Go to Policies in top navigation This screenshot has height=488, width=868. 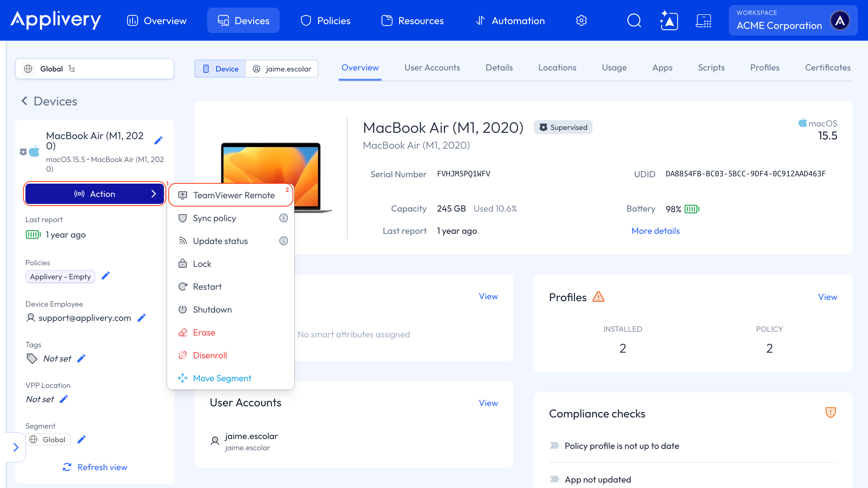(x=325, y=21)
